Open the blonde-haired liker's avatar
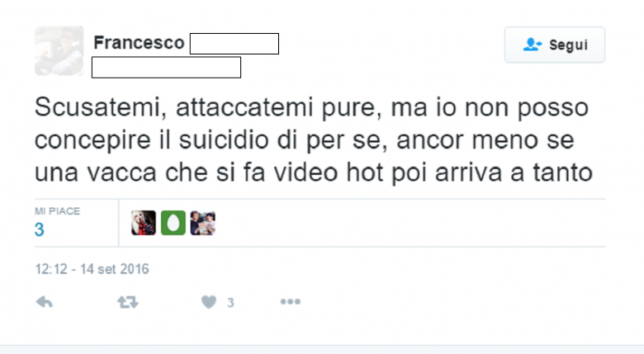The image size is (644, 354). [144, 223]
